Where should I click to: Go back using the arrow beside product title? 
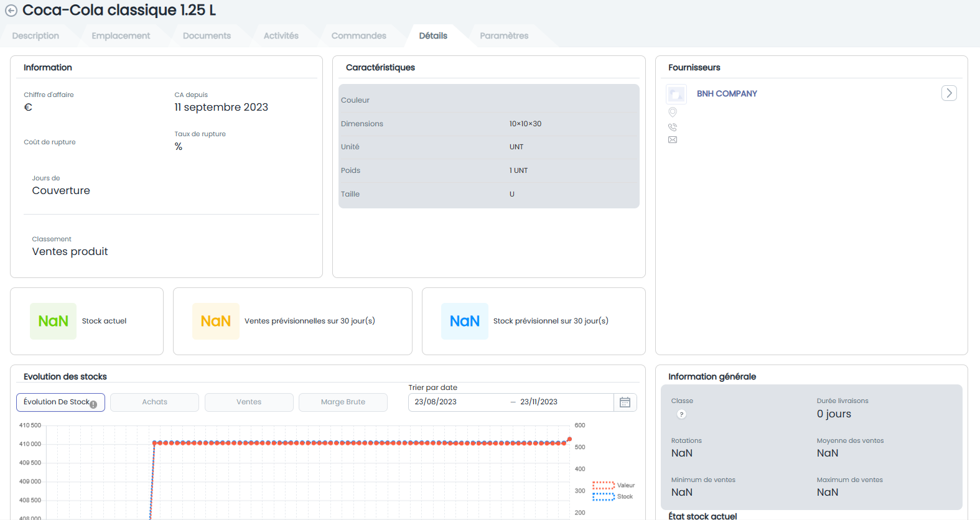[11, 11]
